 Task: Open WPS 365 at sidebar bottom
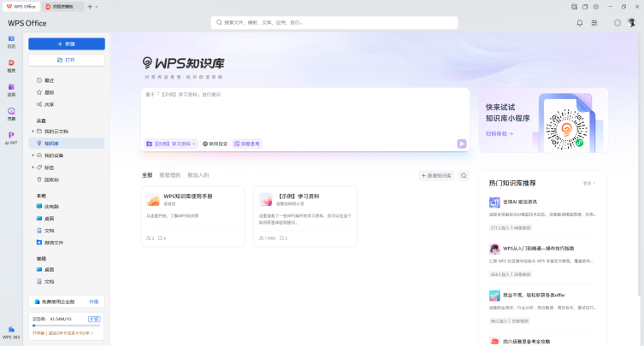click(11, 331)
